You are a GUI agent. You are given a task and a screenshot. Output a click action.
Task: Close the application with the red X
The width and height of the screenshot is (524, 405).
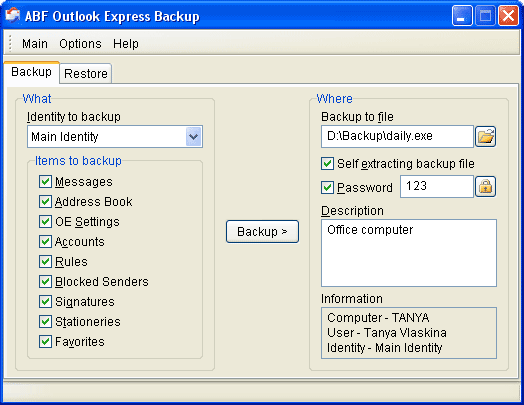pyautogui.click(x=508, y=15)
